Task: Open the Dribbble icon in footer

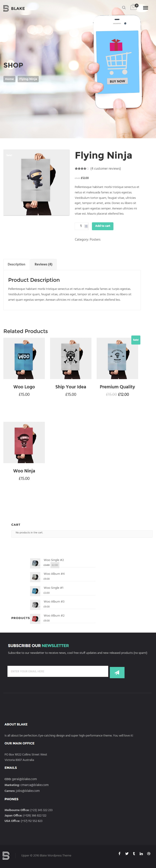Action: (x=149, y=854)
